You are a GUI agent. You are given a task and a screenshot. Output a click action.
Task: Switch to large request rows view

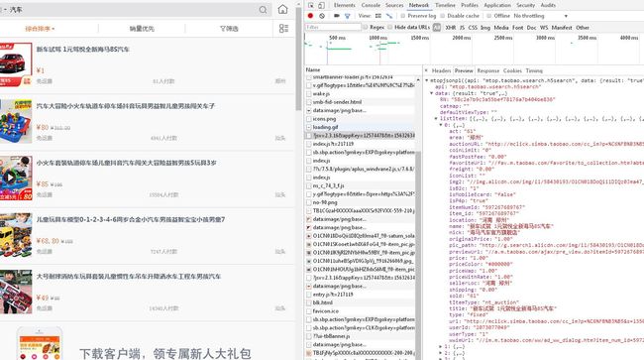[x=378, y=16]
